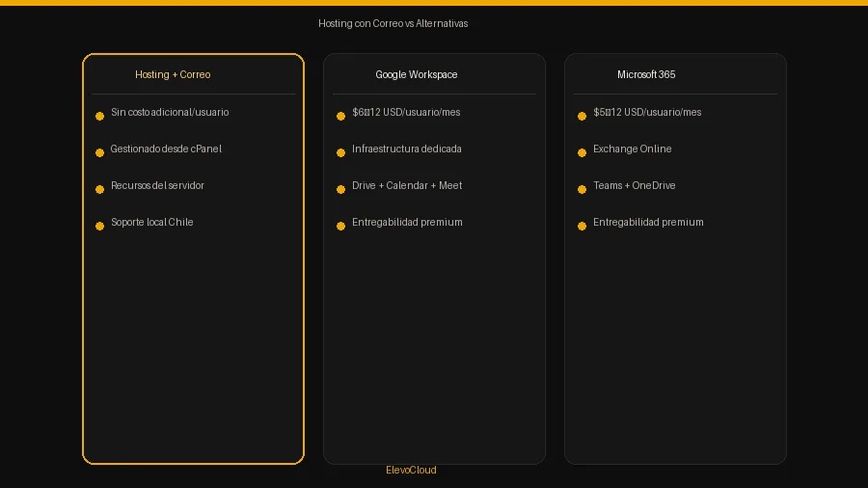Click 'Sin costo adicional/usuario' text
The width and height of the screenshot is (868, 488).
coord(170,112)
